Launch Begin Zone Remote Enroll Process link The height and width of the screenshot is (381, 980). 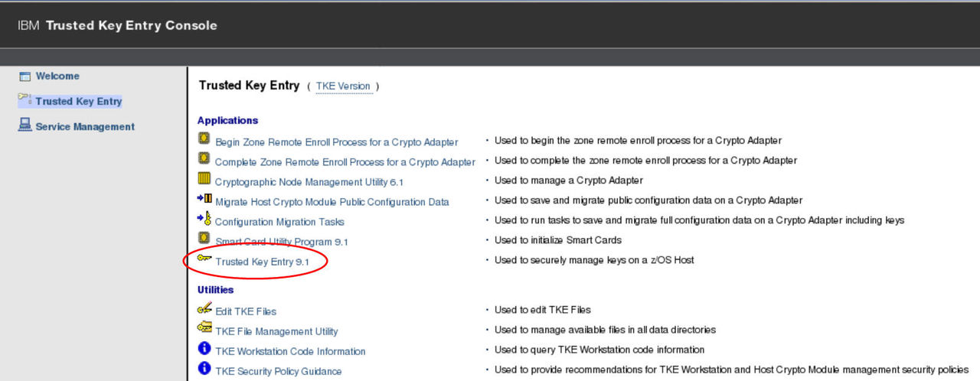[x=337, y=142]
